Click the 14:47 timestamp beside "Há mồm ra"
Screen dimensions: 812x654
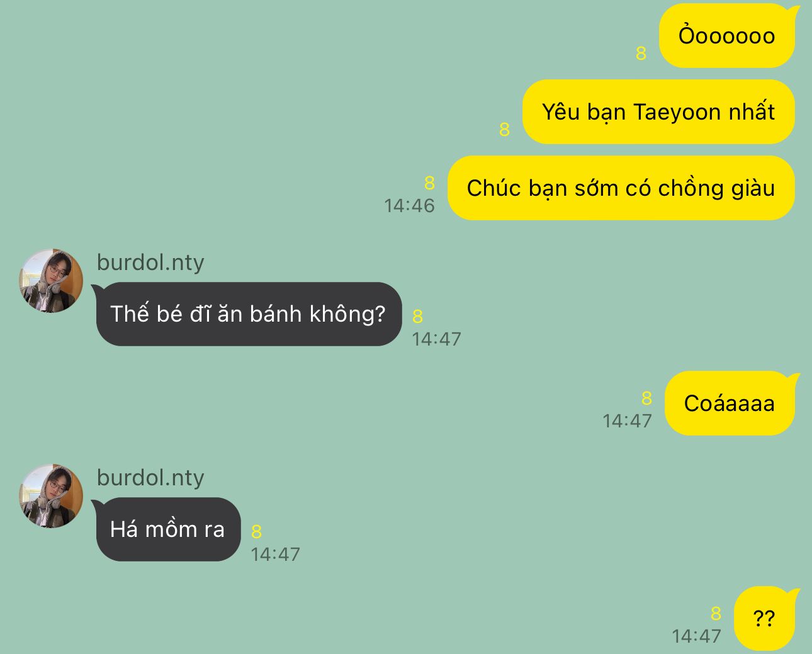(x=275, y=555)
